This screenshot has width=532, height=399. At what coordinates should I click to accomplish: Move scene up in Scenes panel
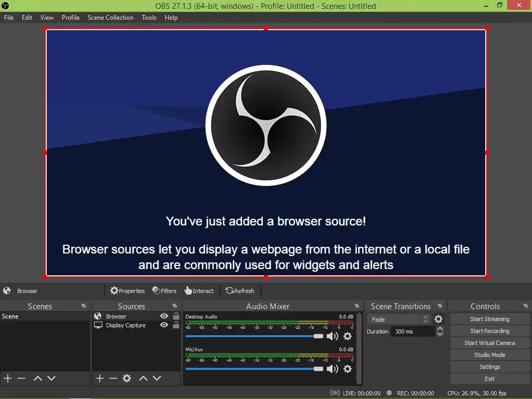coord(37,378)
